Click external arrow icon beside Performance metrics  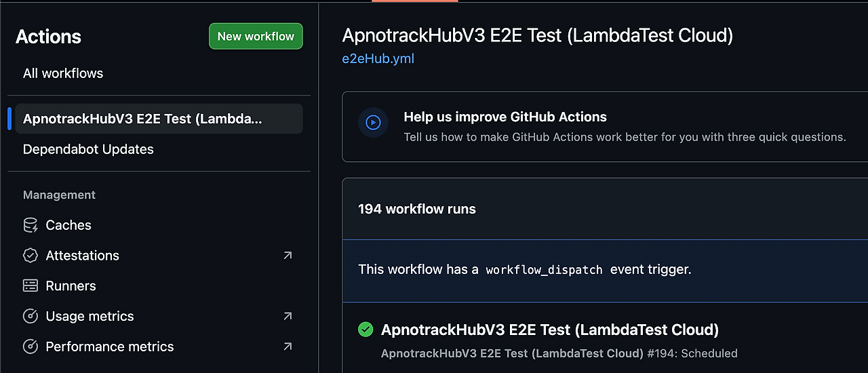288,347
